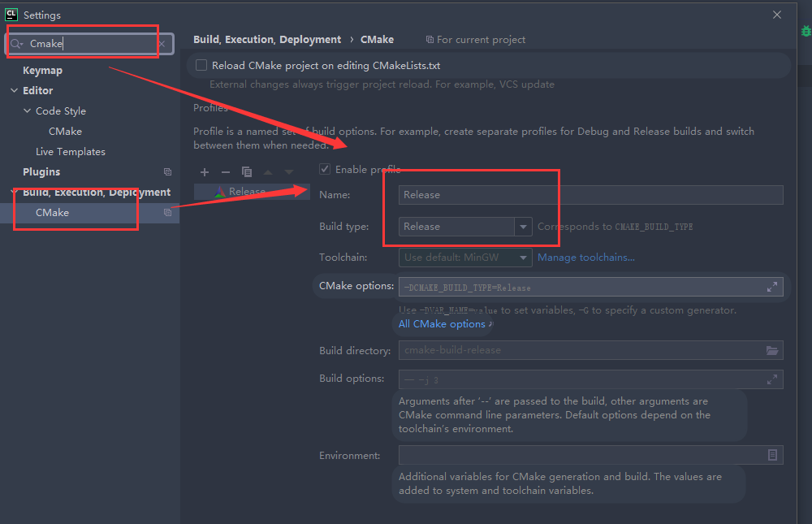Click project-level icon beside Plugins
This screenshot has height=524, width=812.
(x=167, y=172)
